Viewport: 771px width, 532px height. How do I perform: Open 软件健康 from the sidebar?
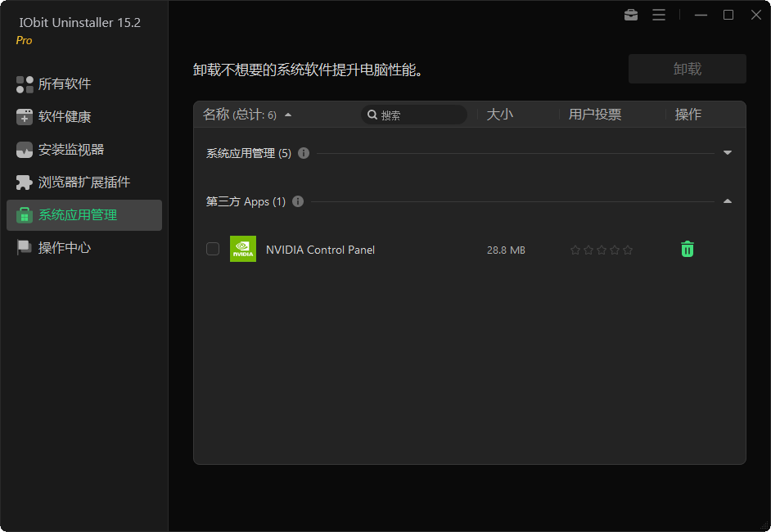point(25,117)
